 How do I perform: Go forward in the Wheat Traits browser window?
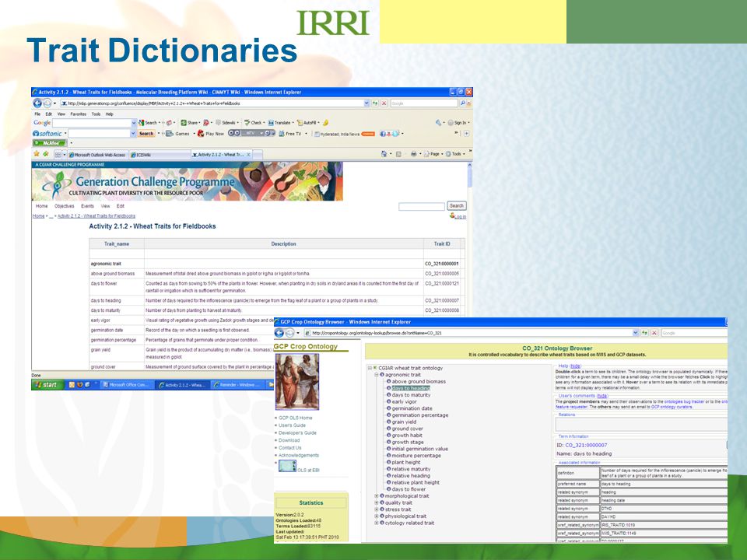(x=47, y=103)
